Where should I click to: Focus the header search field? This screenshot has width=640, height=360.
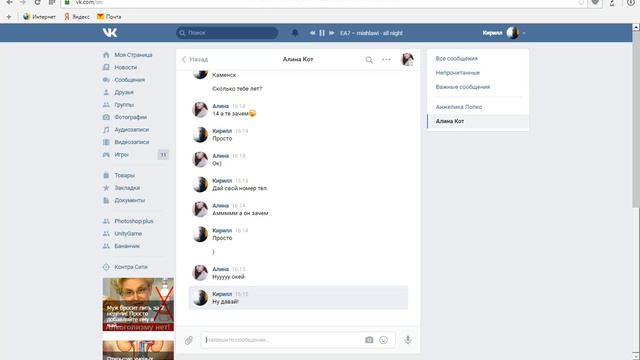[227, 33]
